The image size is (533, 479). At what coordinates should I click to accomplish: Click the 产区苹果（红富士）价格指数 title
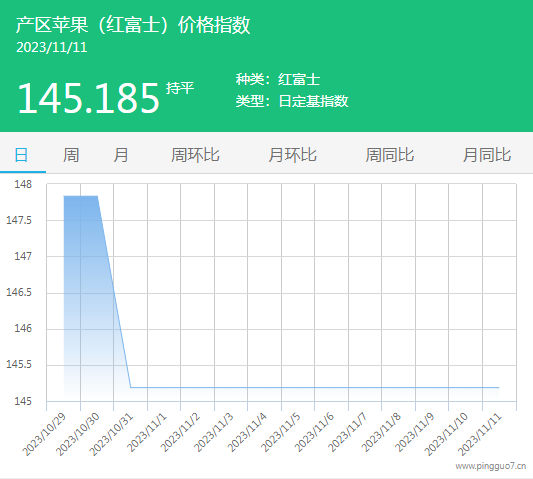click(x=133, y=25)
